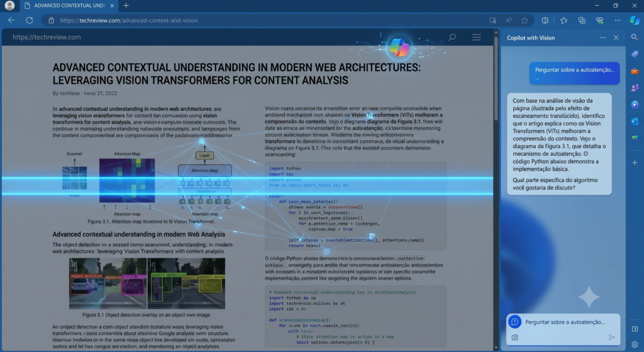Open the sidebar Microsoft 365 play icon
644x352 pixels.
(x=635, y=105)
